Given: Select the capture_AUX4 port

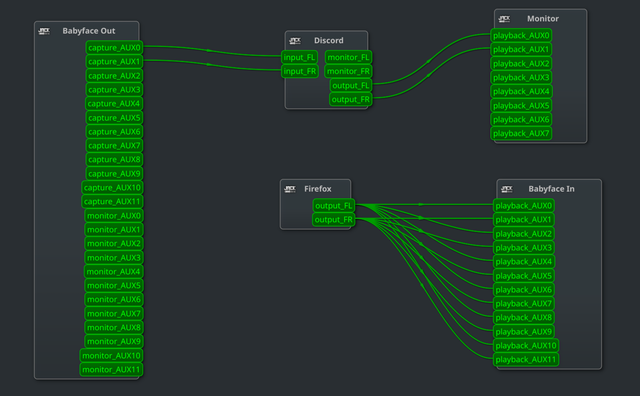Looking at the screenshot, I should click(114, 104).
